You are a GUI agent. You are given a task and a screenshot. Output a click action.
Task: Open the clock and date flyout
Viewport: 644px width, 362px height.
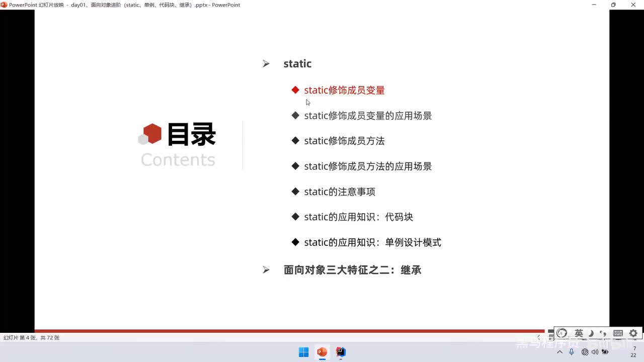tap(633, 352)
